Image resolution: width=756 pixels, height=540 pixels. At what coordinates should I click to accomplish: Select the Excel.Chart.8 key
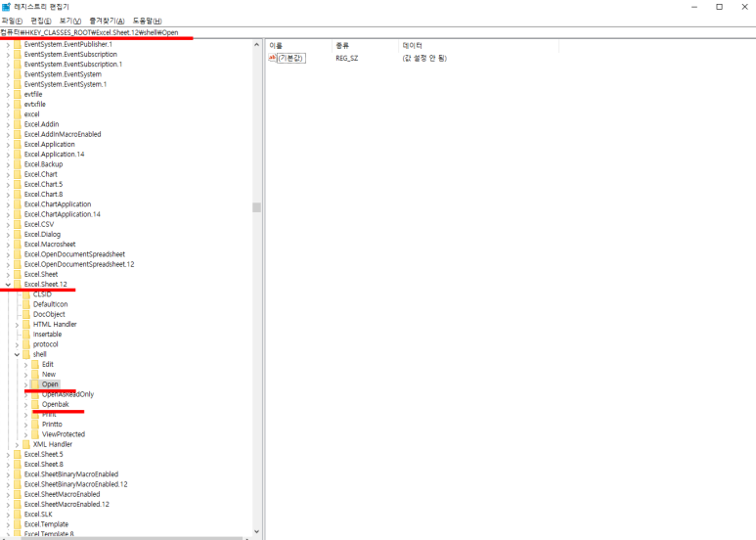pyautogui.click(x=43, y=195)
